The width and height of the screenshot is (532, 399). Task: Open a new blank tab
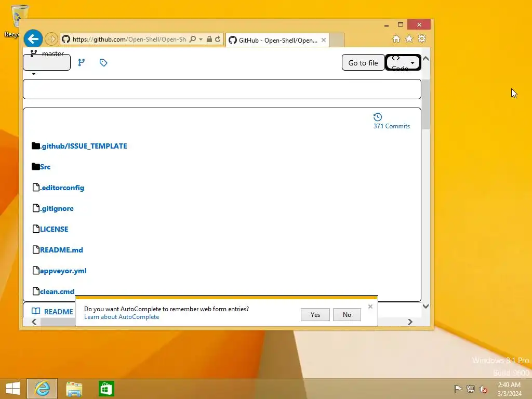(x=337, y=40)
